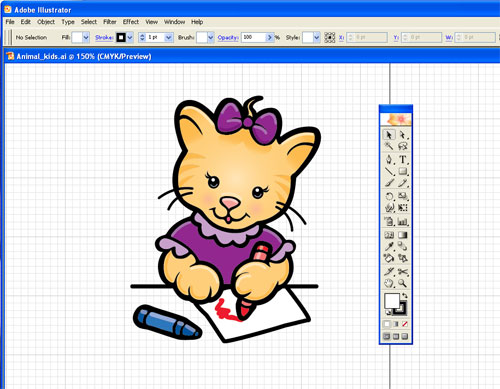Screen dimensions: 500x389
Task: Select the Hand tool
Action: tap(389, 283)
